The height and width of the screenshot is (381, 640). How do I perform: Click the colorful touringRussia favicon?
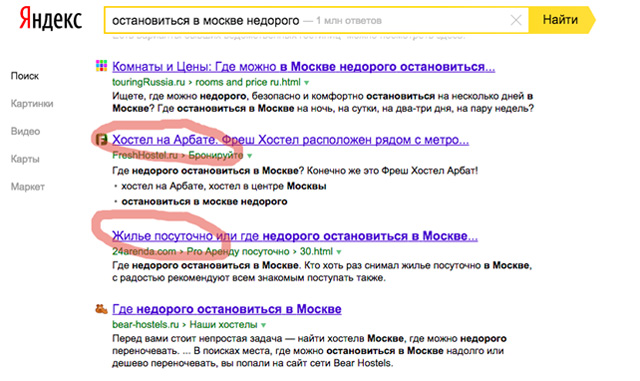tap(101, 65)
